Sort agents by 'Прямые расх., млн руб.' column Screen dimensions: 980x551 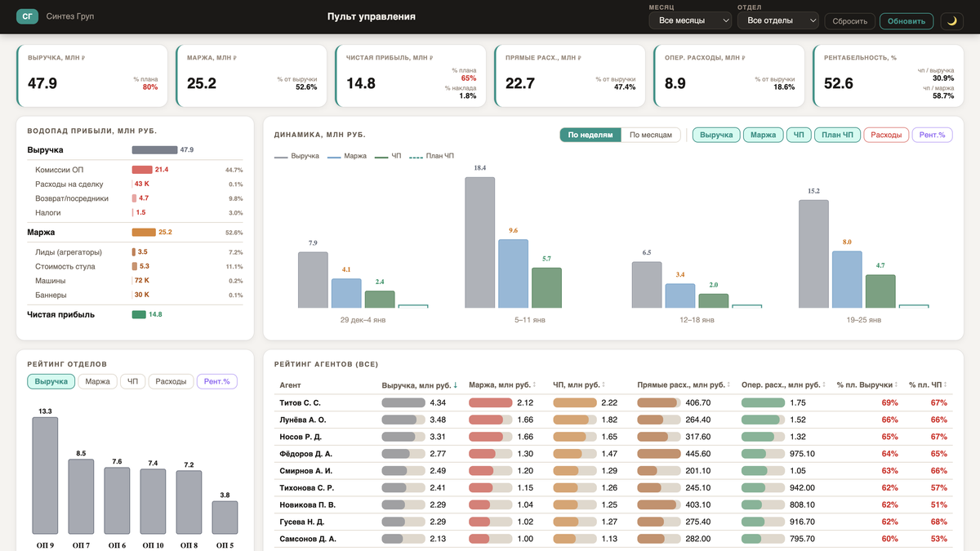click(684, 384)
